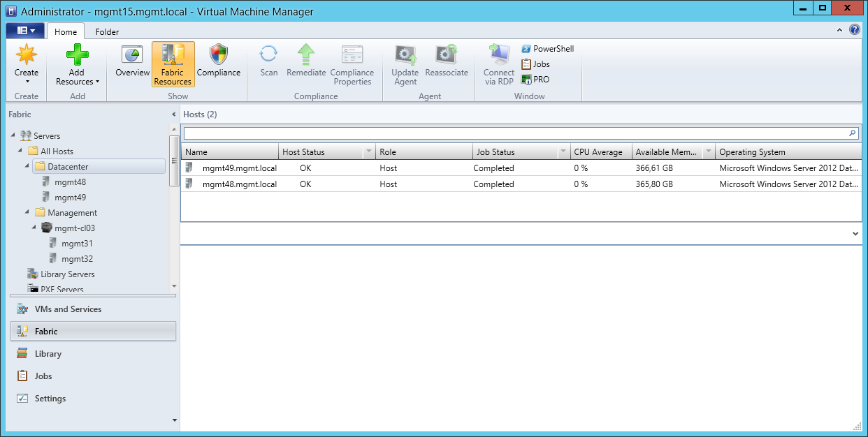
Task: Open the Host Status column filter dropdown
Action: point(368,152)
